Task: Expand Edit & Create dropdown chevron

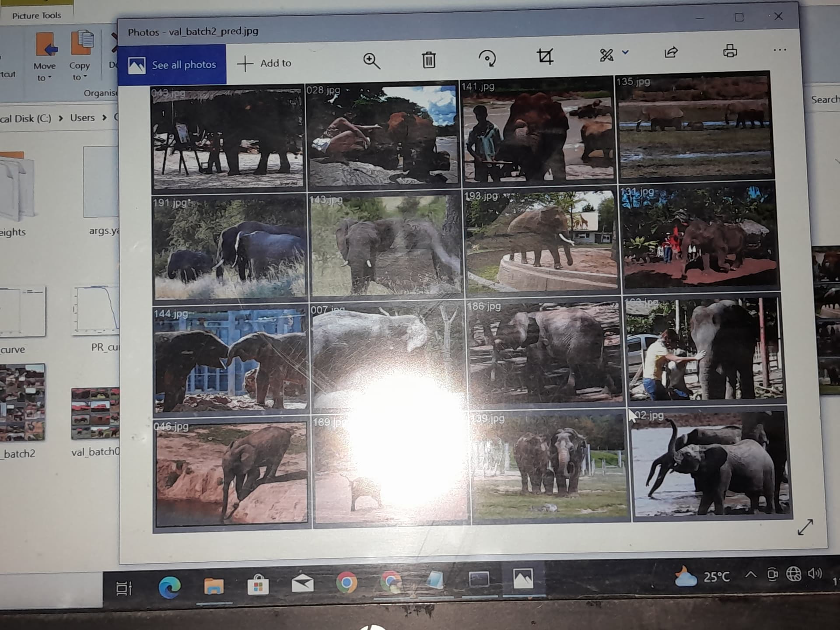Action: (625, 52)
